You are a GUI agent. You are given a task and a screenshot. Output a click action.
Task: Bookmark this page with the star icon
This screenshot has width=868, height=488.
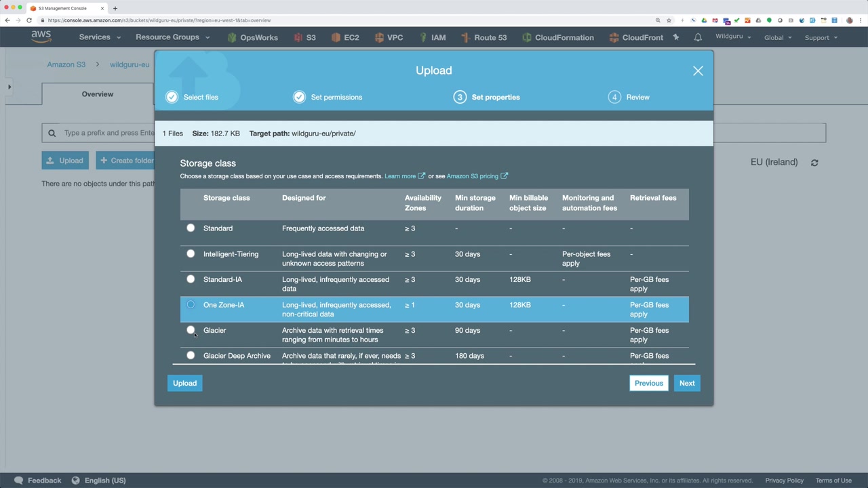tap(669, 20)
